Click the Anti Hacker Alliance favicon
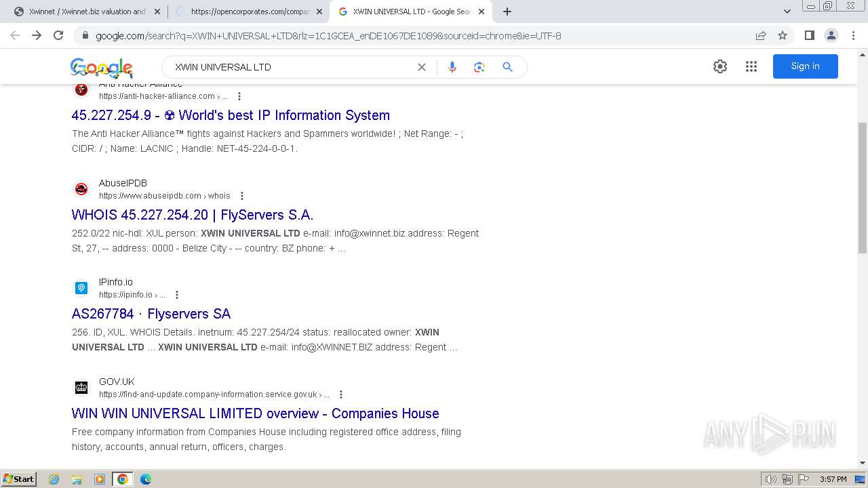The width and height of the screenshot is (868, 488). point(81,89)
